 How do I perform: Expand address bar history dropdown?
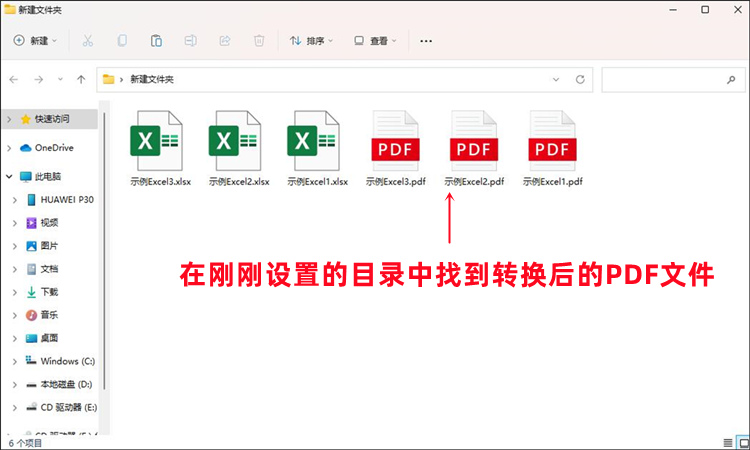(x=556, y=79)
